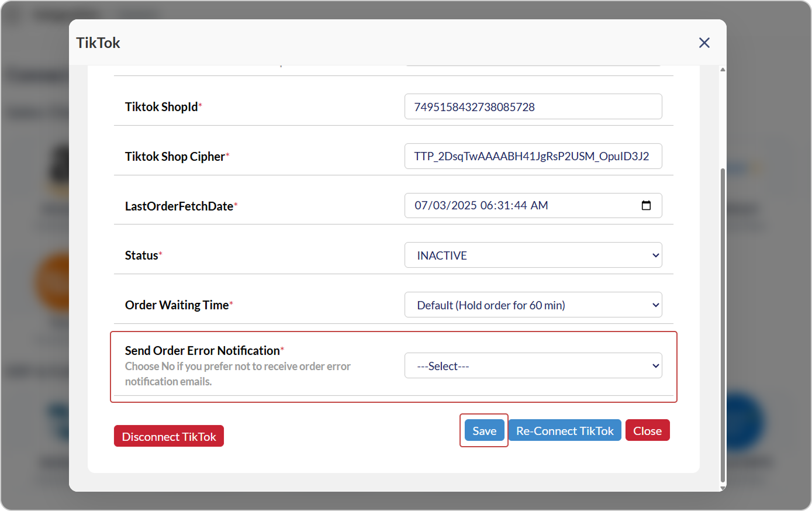
Task: Focus the Tiktok ShopId input field
Action: [533, 107]
